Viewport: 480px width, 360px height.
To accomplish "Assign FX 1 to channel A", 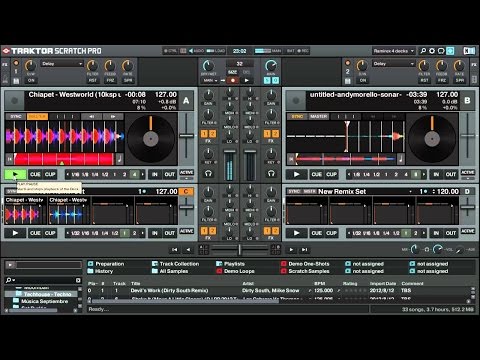I will [x=204, y=134].
